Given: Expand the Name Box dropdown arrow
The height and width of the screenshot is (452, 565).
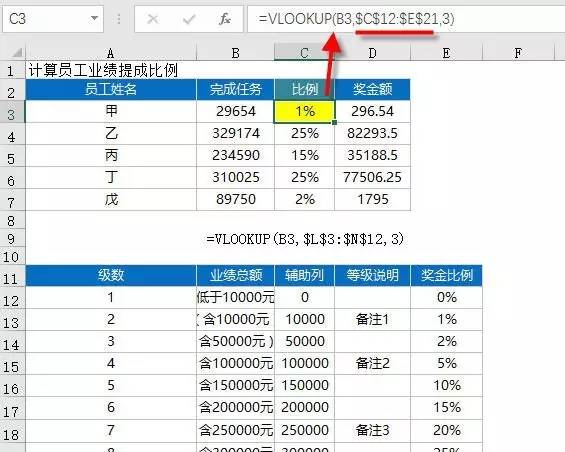Looking at the screenshot, I should (x=94, y=18).
